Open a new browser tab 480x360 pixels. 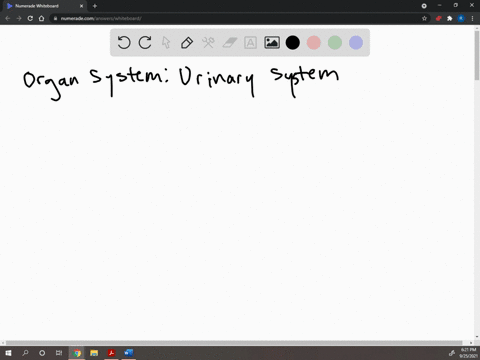95,6
